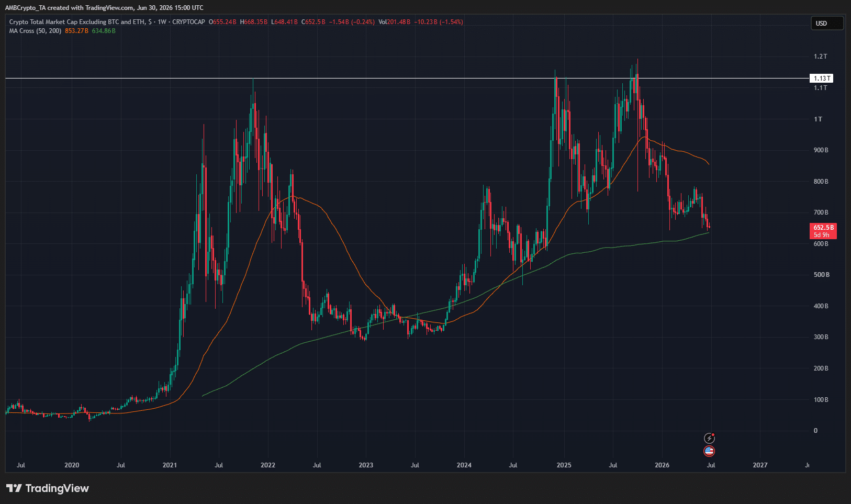The width and height of the screenshot is (851, 504).
Task: Click the close value C652.5 B
Action: tap(313, 22)
